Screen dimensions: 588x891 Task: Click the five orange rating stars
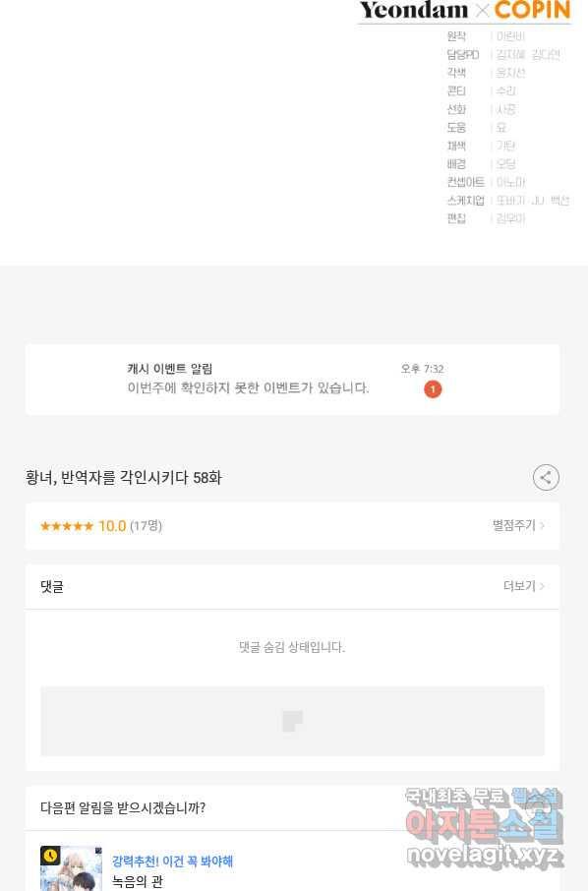(x=67, y=526)
